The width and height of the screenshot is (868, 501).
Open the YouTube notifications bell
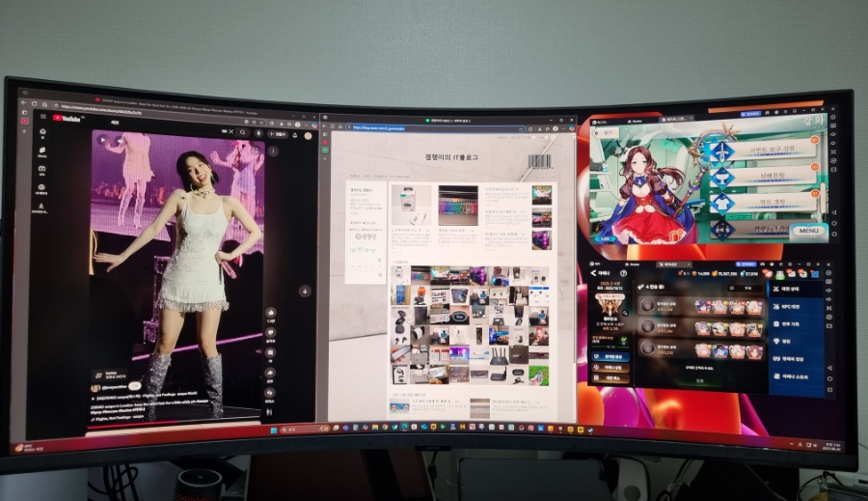pyautogui.click(x=295, y=135)
